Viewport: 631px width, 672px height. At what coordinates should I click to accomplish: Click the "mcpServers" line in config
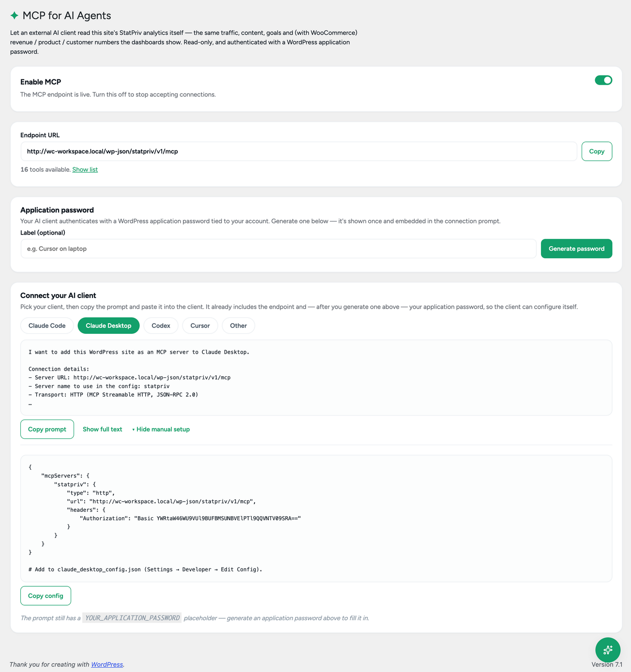pos(65,476)
